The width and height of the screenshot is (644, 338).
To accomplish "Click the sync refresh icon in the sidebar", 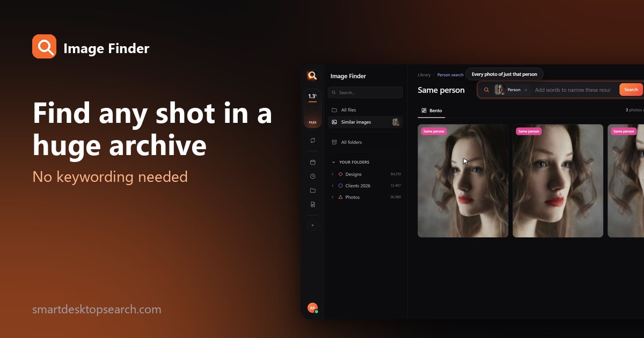I will (312, 141).
